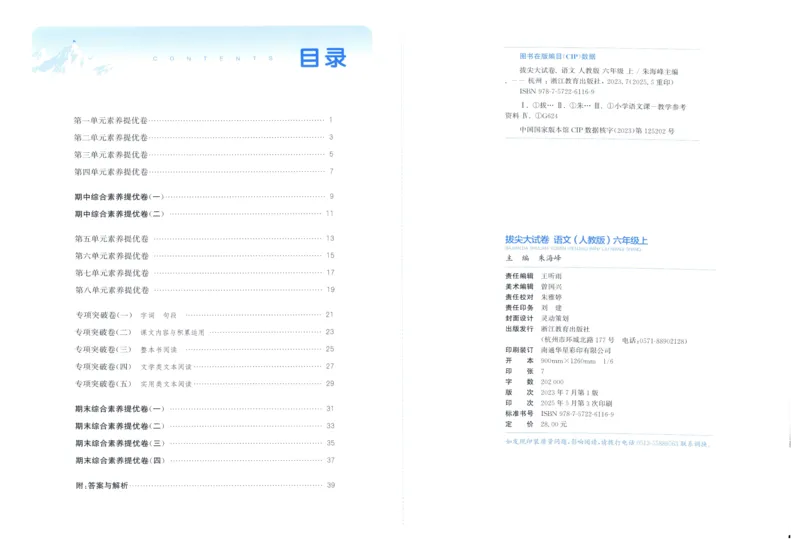
Task: Select the 附:答案与解析 entry
Action: [205, 485]
